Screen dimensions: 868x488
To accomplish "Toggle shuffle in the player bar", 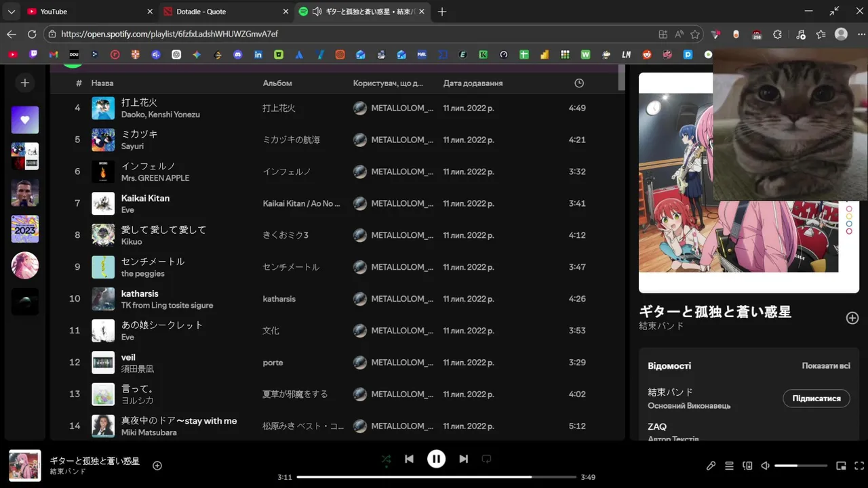I will pos(386,459).
